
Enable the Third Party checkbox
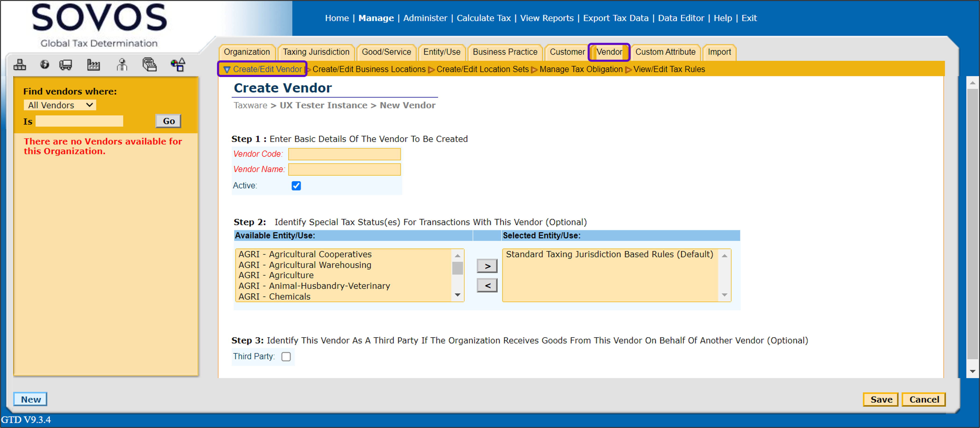pos(286,356)
